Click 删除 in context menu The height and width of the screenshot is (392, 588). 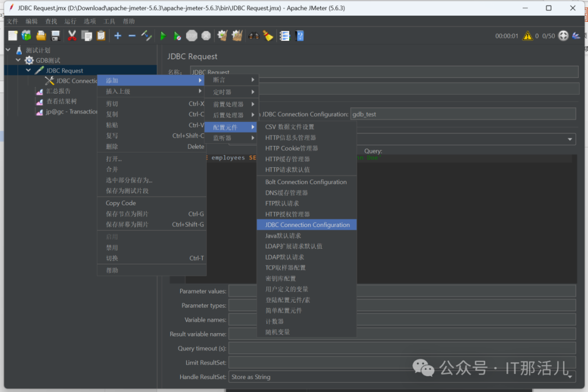coord(151,146)
